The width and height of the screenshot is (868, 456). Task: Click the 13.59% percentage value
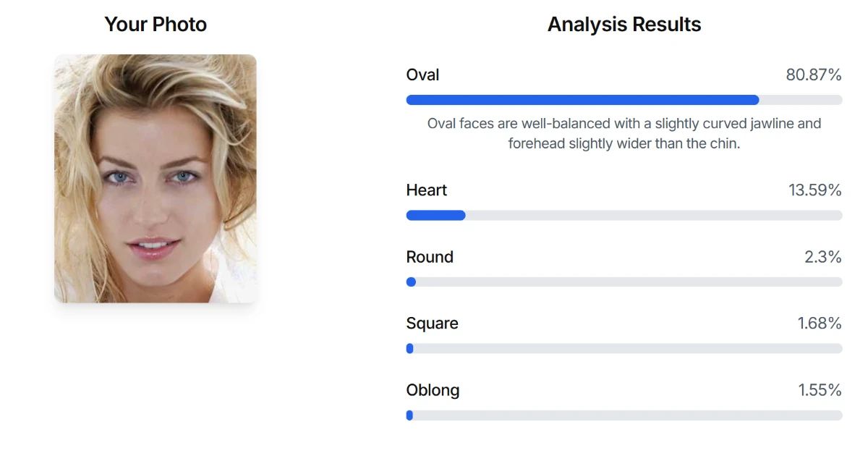[813, 190]
